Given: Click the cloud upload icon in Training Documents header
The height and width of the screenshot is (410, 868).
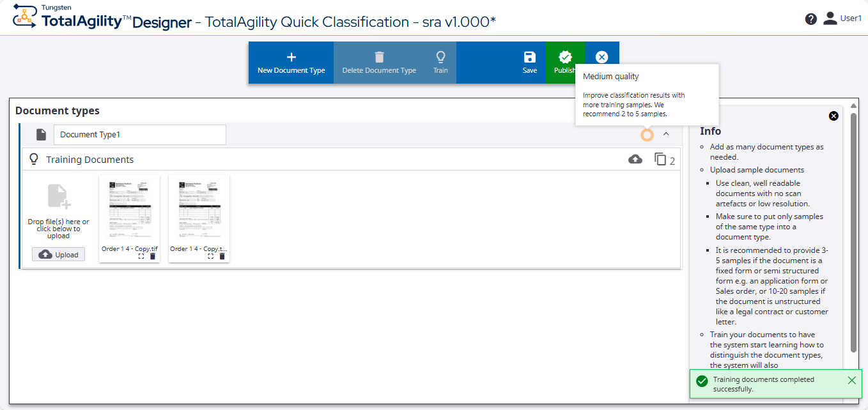Looking at the screenshot, I should tap(635, 159).
